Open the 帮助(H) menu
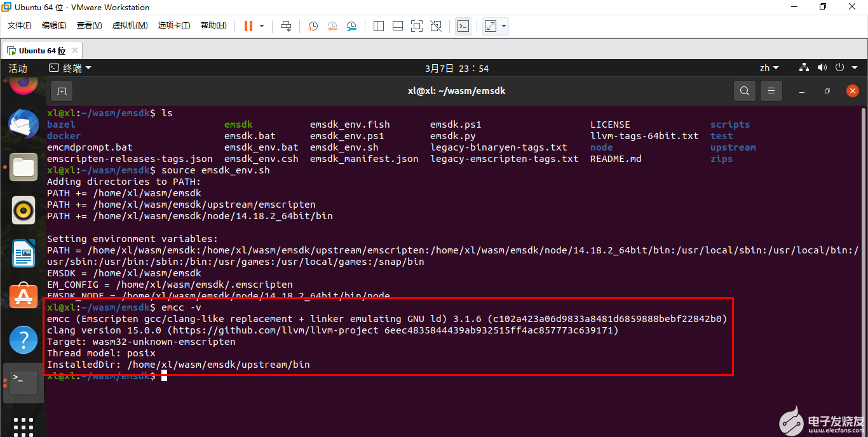 tap(214, 25)
